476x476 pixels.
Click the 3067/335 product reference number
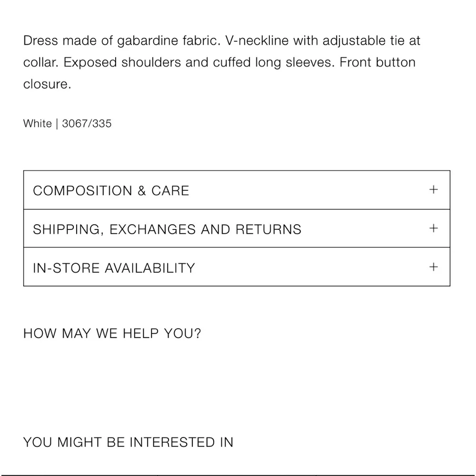click(x=87, y=124)
